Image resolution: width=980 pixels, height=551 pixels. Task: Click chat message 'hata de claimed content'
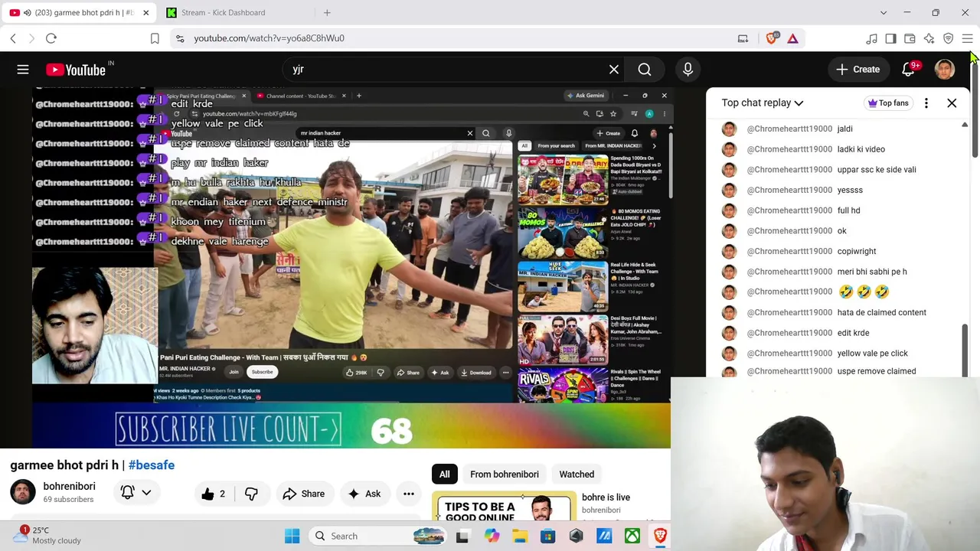pyautogui.click(x=882, y=312)
